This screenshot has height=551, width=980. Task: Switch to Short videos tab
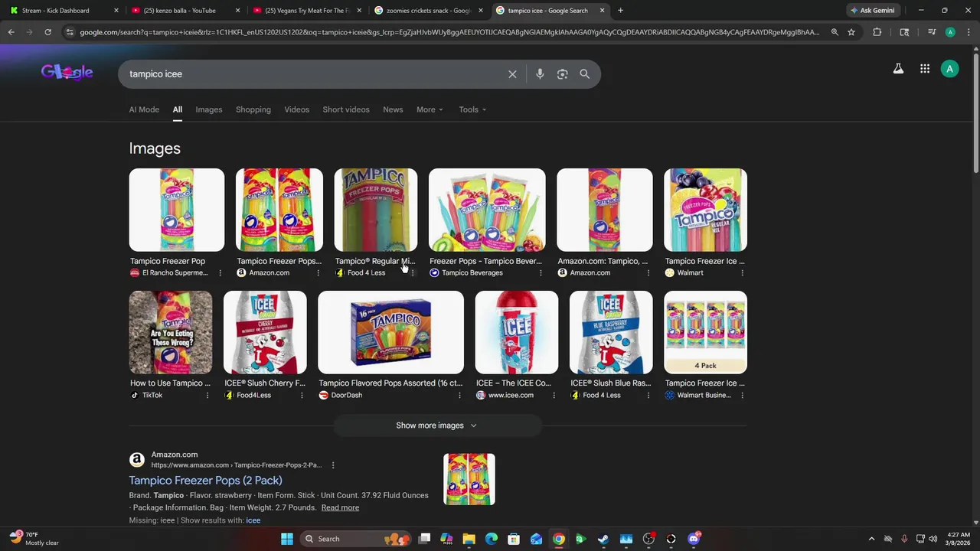[x=346, y=109]
